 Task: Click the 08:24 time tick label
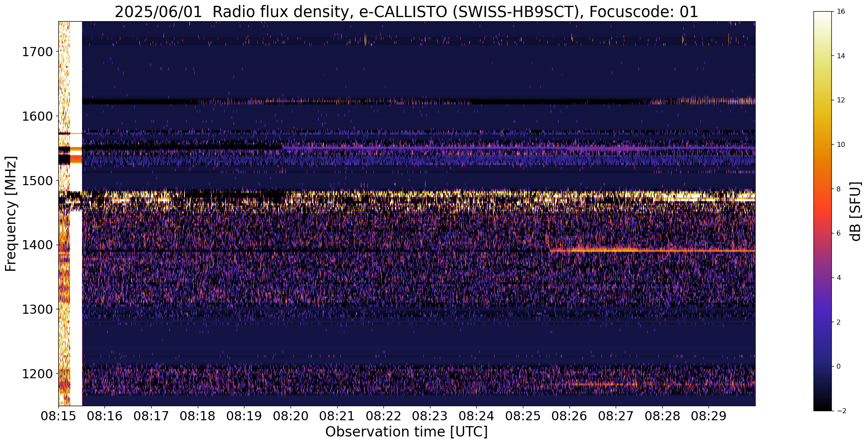[x=477, y=416]
